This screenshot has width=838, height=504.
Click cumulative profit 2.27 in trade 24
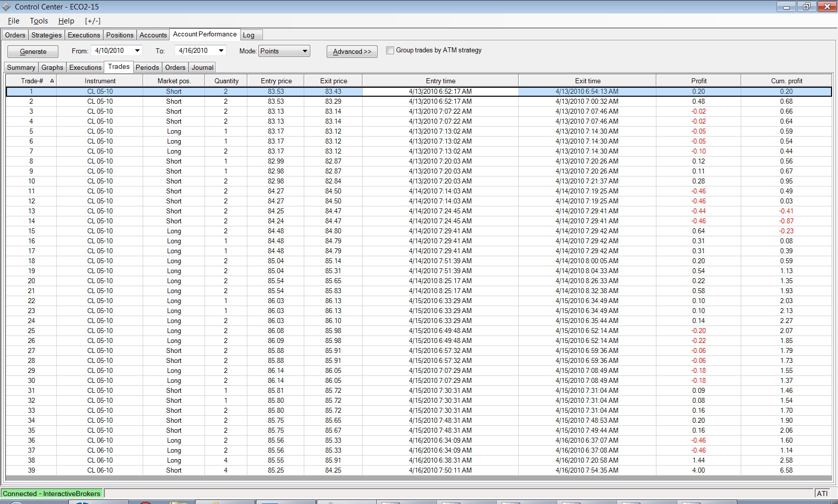click(x=787, y=321)
